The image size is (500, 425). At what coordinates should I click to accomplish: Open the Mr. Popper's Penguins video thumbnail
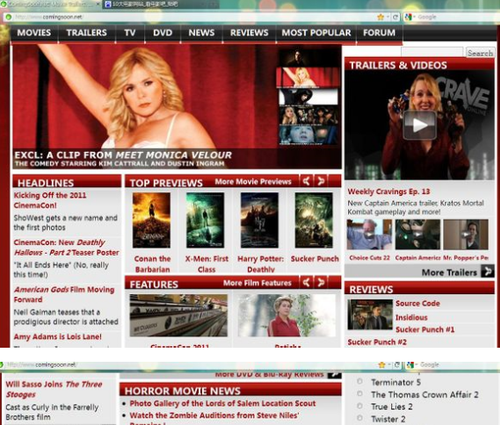coord(466,234)
